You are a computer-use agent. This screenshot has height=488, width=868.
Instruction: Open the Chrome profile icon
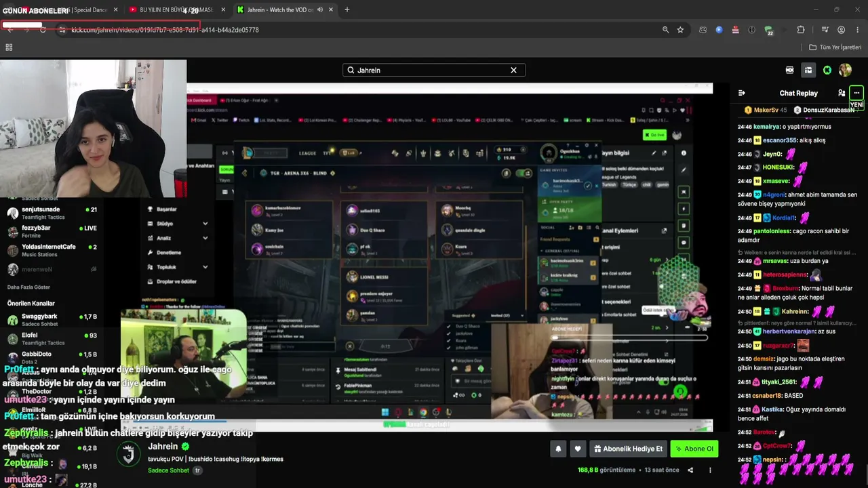pyautogui.click(x=841, y=30)
